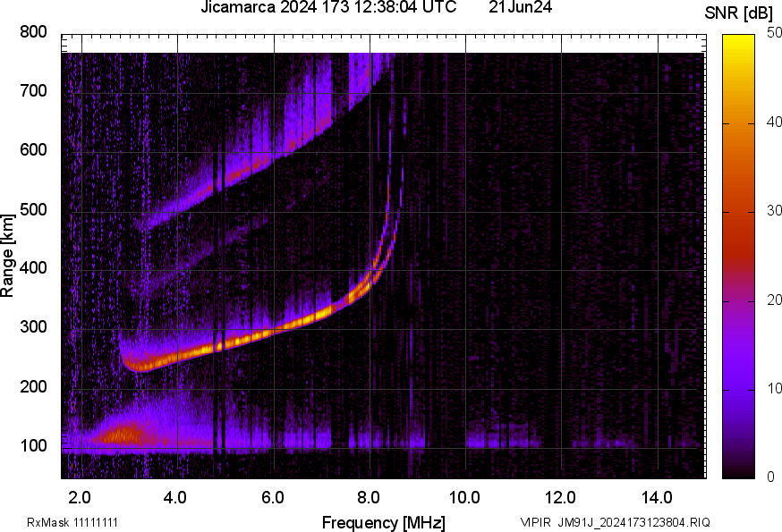Click the orange 40 dB level of the colorbar

[739, 123]
